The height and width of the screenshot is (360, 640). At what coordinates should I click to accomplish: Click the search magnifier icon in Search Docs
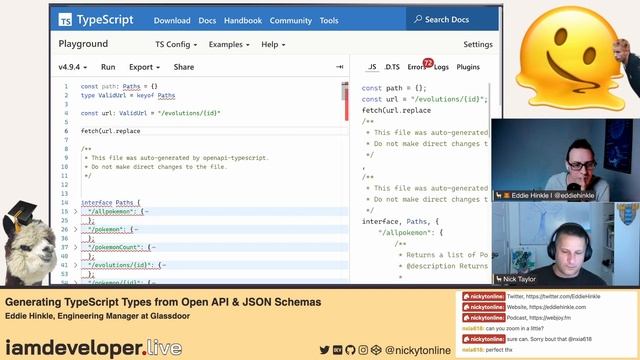418,19
